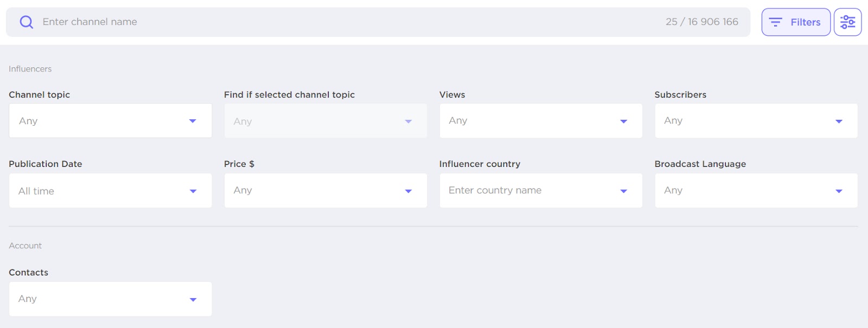Open the Publication Date dropdown
This screenshot has height=328, width=868.
[111, 190]
